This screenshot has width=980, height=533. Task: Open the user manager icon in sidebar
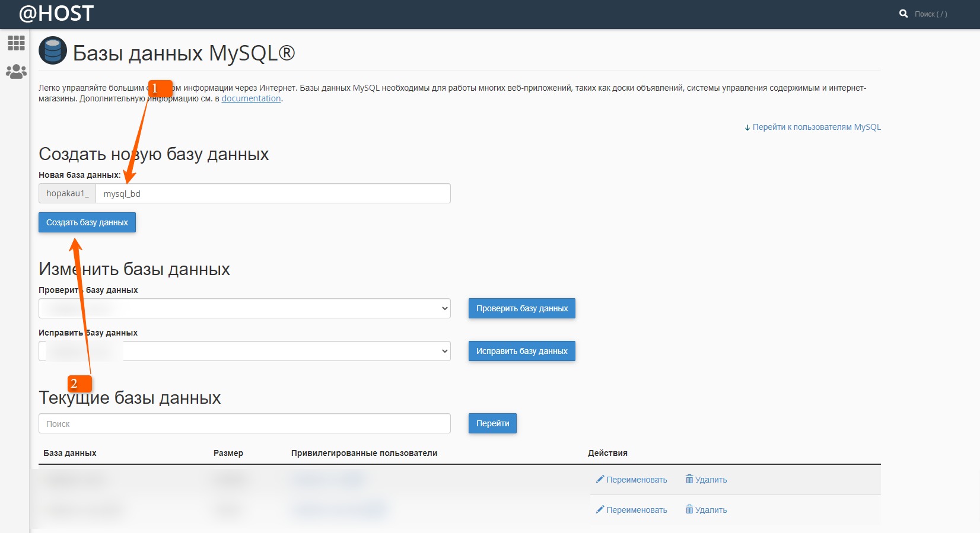tap(16, 72)
